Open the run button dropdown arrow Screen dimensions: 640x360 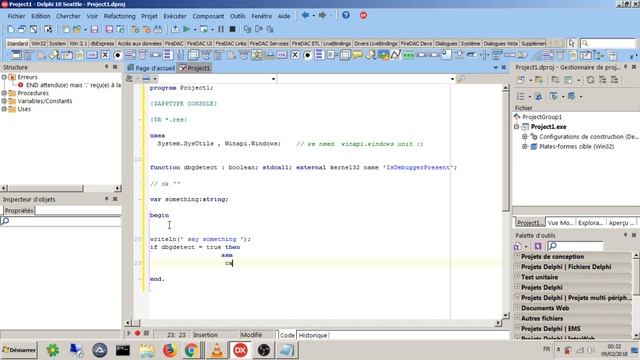click(195, 29)
